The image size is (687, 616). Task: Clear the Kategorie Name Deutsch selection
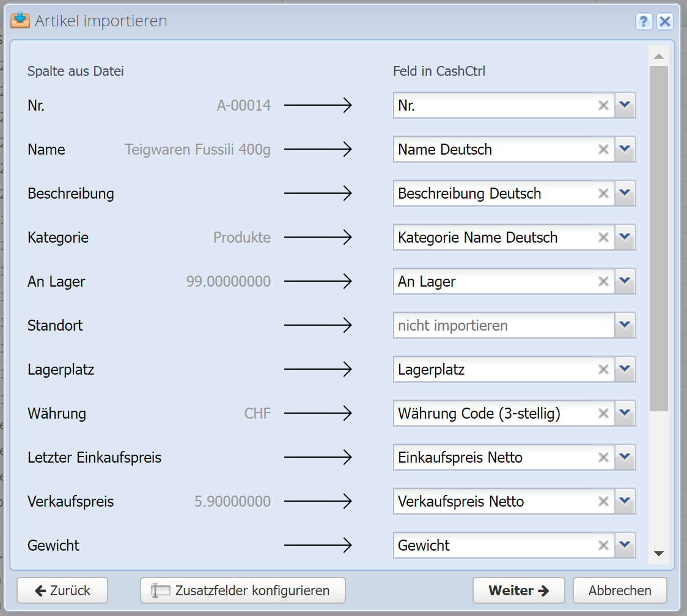coord(603,238)
